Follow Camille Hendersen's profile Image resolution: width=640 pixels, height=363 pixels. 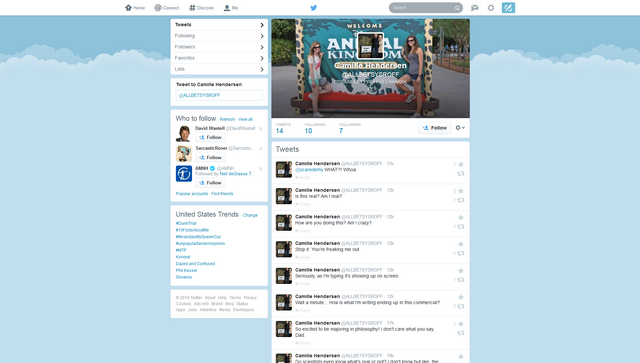pos(435,128)
